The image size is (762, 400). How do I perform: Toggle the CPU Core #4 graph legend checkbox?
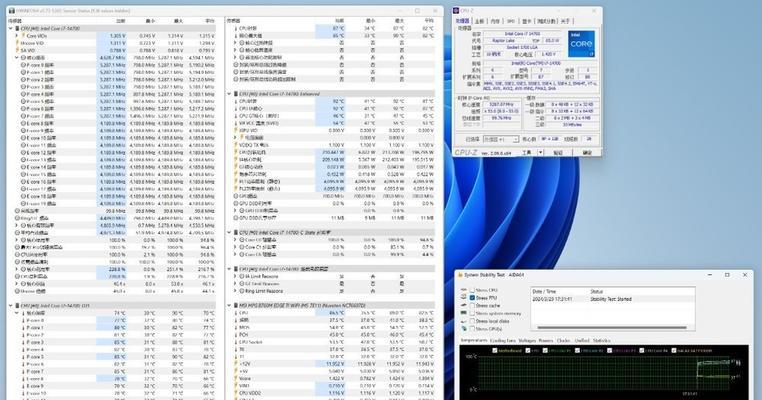[642, 350]
